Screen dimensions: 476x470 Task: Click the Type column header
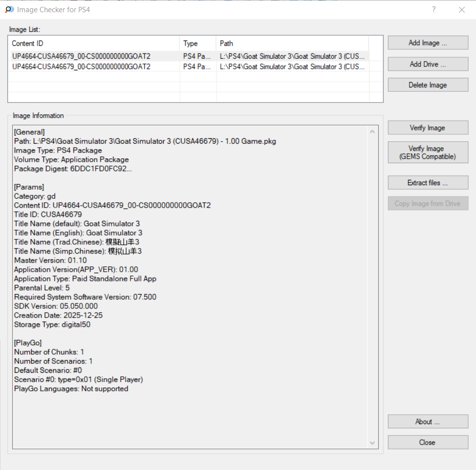tap(198, 43)
